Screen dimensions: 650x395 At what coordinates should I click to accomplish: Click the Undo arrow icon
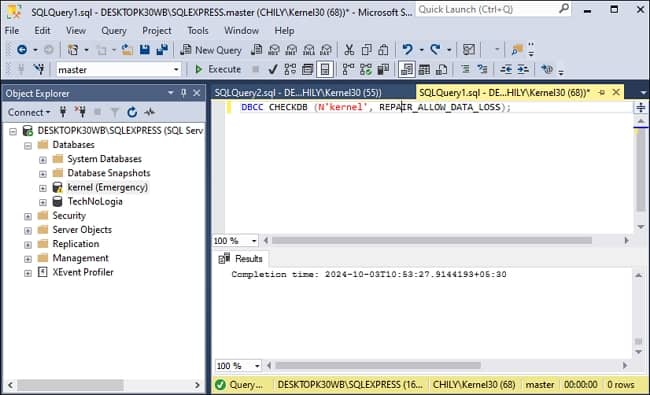click(407, 50)
